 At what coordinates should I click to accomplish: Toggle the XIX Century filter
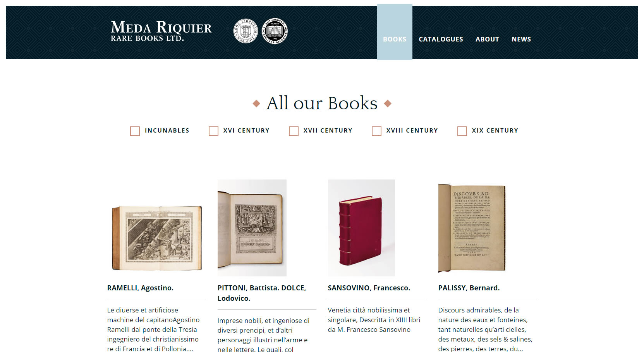(462, 131)
